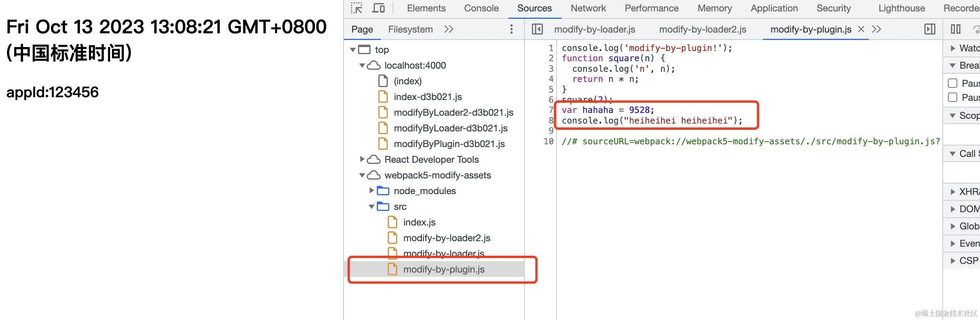Open the Network tab
Viewport: 980px width, 320px height.
[x=588, y=8]
